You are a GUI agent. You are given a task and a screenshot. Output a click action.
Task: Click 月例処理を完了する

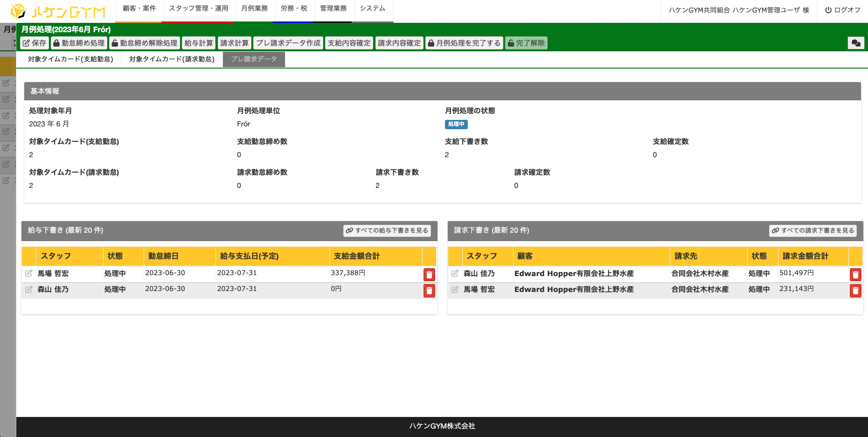click(464, 43)
